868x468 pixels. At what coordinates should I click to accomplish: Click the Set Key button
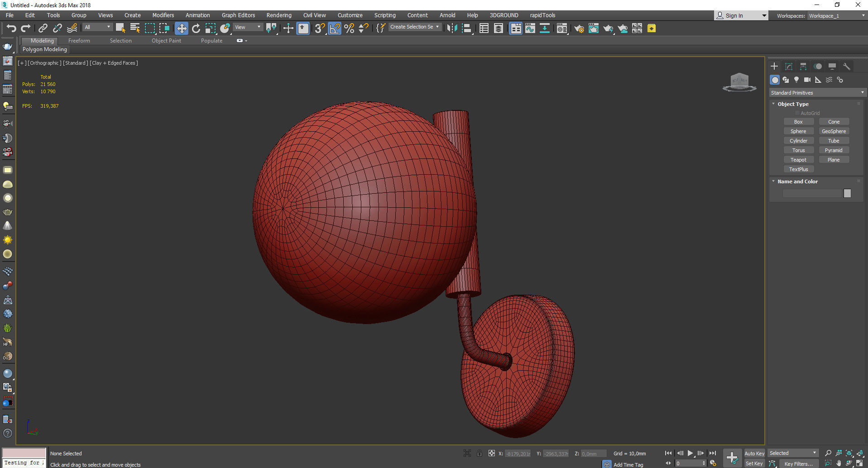[754, 463]
